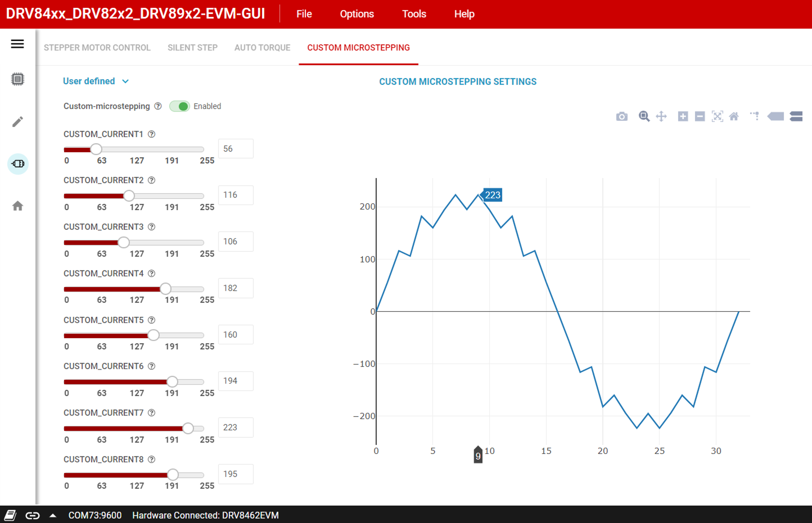The image size is (812, 523).
Task: Click the Zoom in icon on plot toolbar
Action: [682, 116]
